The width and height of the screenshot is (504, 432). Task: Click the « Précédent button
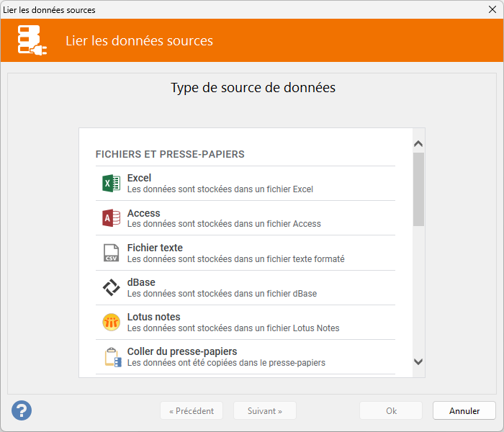pos(192,411)
